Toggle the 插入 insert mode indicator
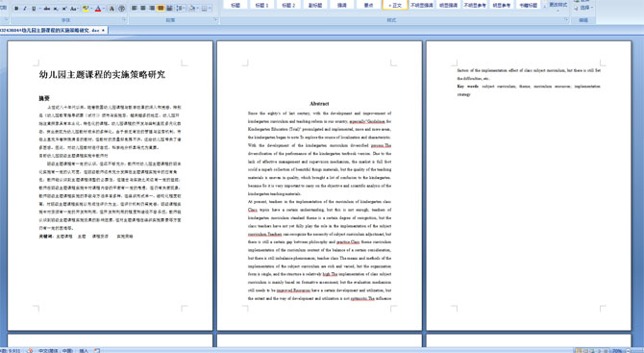Viewport: 644px width, 353px height. [x=84, y=350]
